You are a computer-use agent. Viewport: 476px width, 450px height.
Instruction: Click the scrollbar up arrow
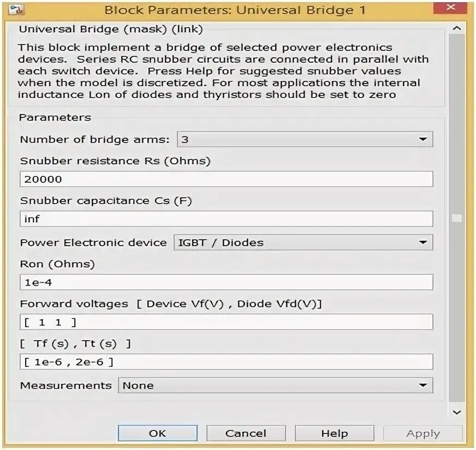click(x=456, y=28)
